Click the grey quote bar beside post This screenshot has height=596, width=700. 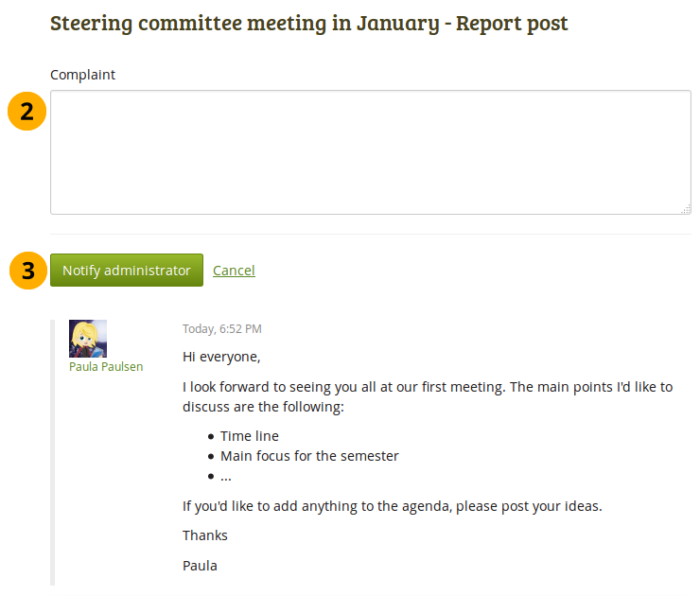point(52,454)
